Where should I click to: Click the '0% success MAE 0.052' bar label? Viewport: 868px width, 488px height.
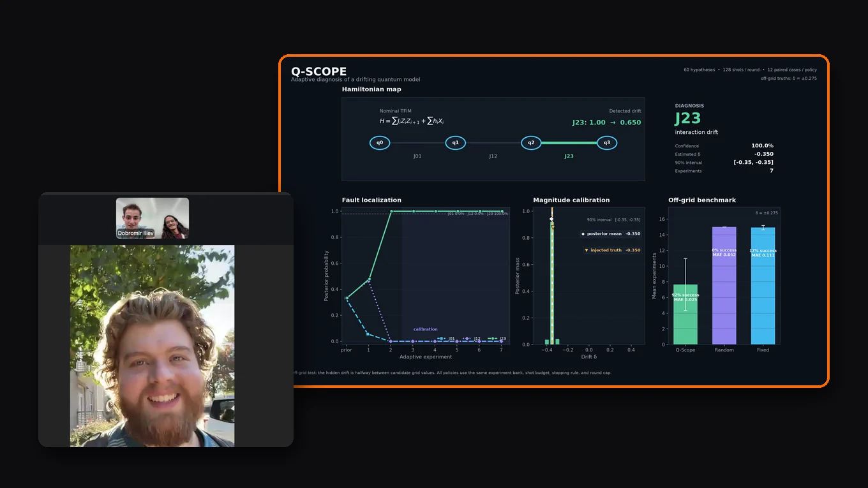(724, 253)
